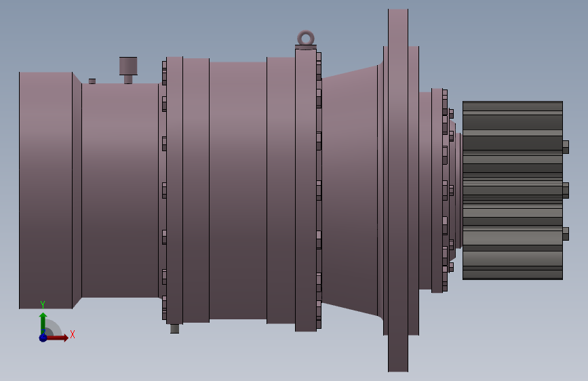The width and height of the screenshot is (588, 381).
Task: Select the small plug beside the breather cap
Action: coord(92,81)
